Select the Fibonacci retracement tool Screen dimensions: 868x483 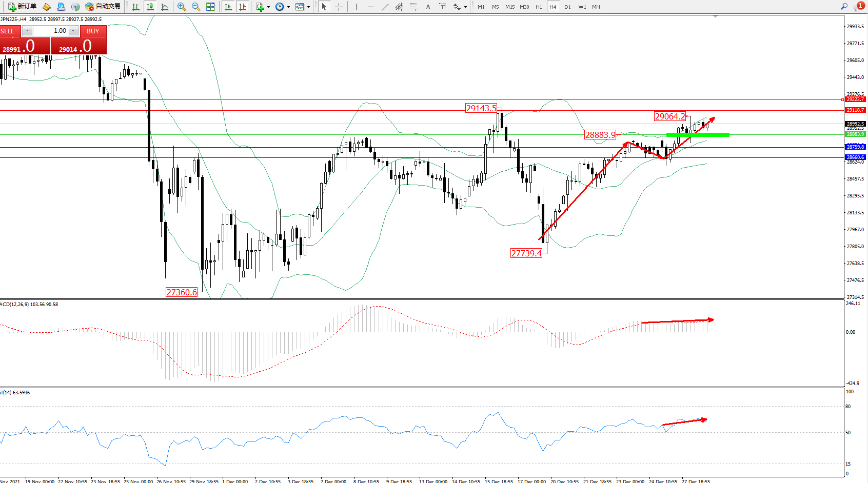413,7
